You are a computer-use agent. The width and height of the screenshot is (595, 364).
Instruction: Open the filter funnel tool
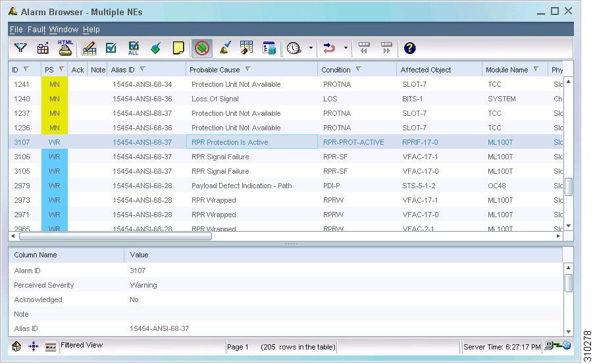pyautogui.click(x=20, y=48)
